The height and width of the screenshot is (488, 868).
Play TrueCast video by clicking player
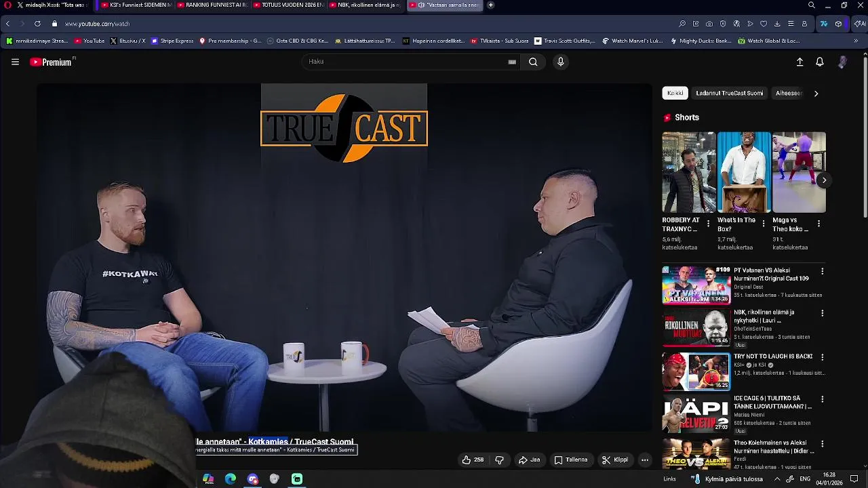344,258
